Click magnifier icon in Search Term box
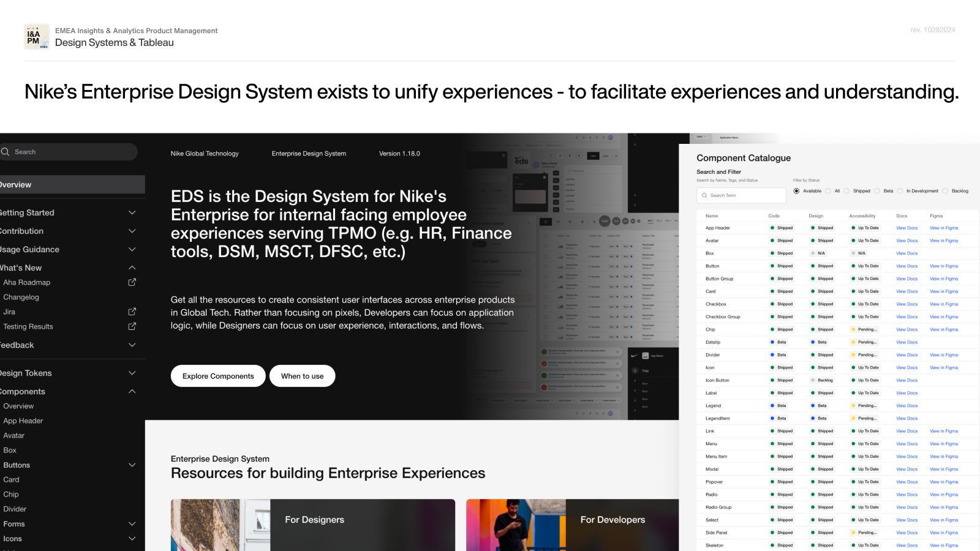This screenshot has height=551, width=980. click(704, 195)
